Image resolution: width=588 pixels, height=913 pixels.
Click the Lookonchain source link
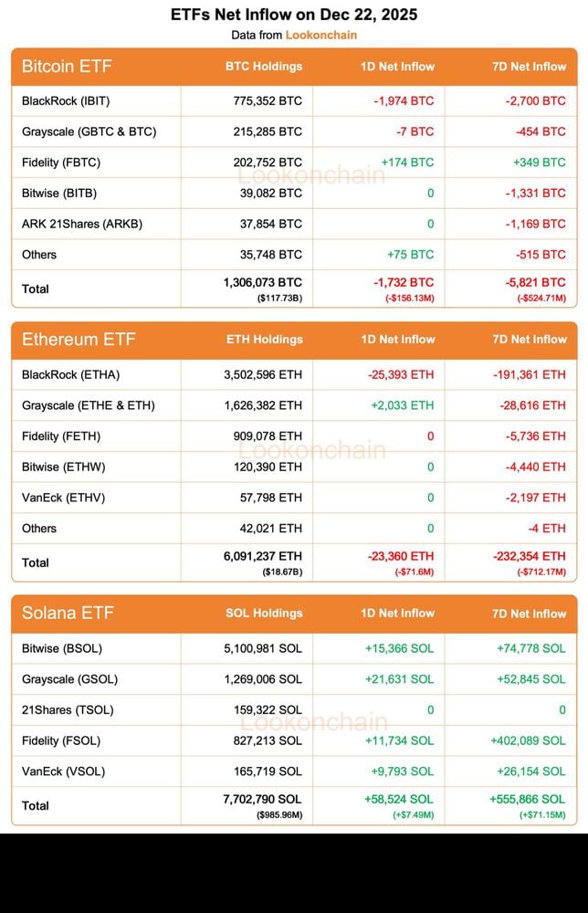point(320,35)
